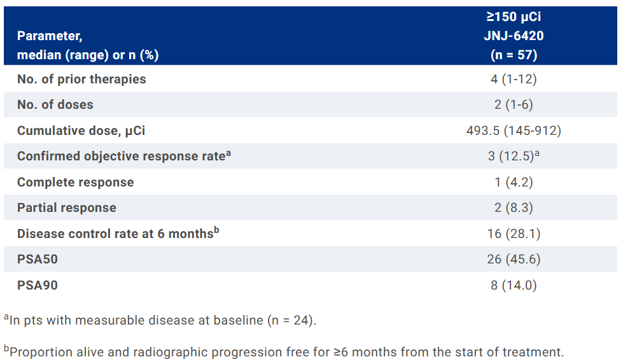Click the "PSA90" row label

point(38,286)
